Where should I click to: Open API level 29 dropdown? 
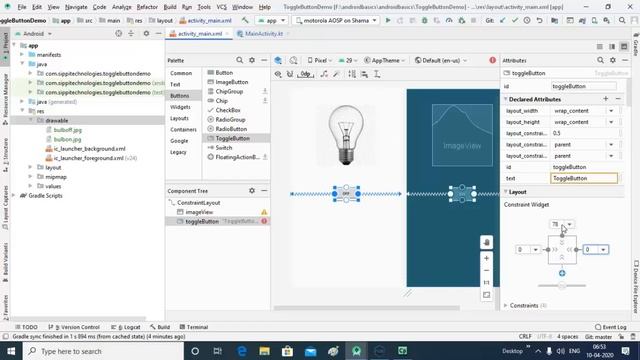tap(348, 60)
